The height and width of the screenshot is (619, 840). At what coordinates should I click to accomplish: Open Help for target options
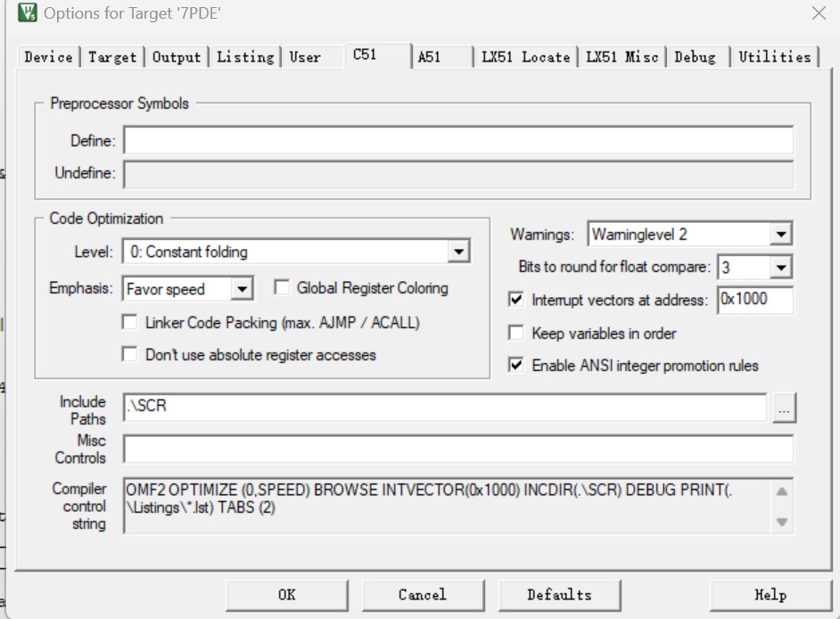770,595
